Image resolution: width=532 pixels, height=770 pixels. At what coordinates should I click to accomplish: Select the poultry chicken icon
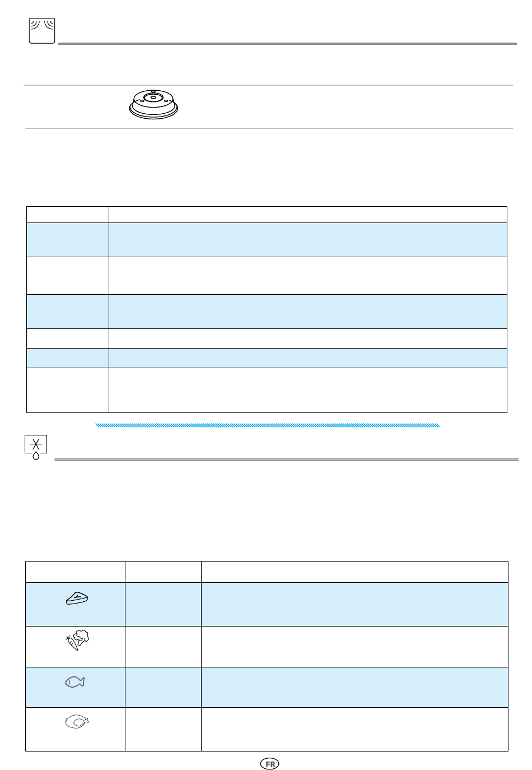pyautogui.click(x=77, y=723)
